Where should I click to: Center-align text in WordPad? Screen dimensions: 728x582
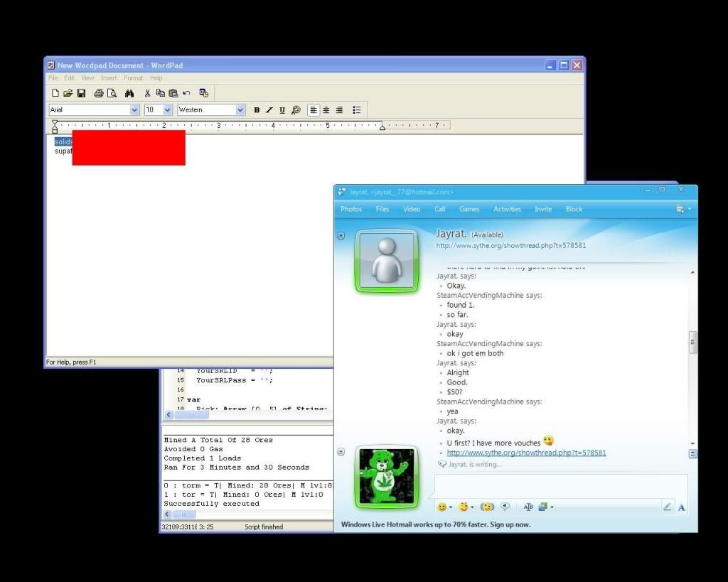[326, 110]
